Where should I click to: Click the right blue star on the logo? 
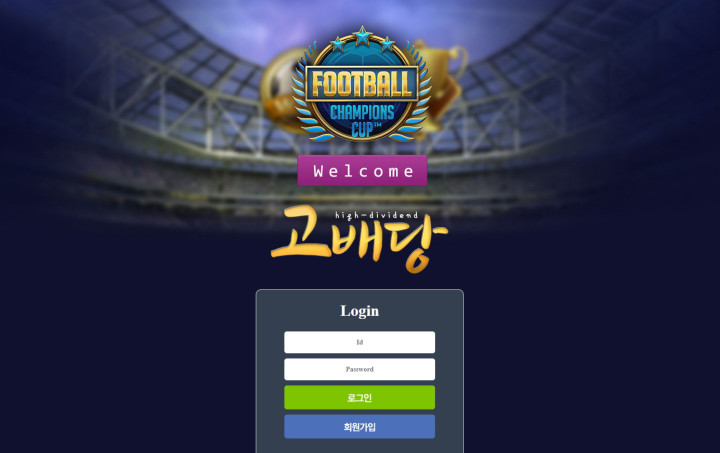[x=388, y=44]
